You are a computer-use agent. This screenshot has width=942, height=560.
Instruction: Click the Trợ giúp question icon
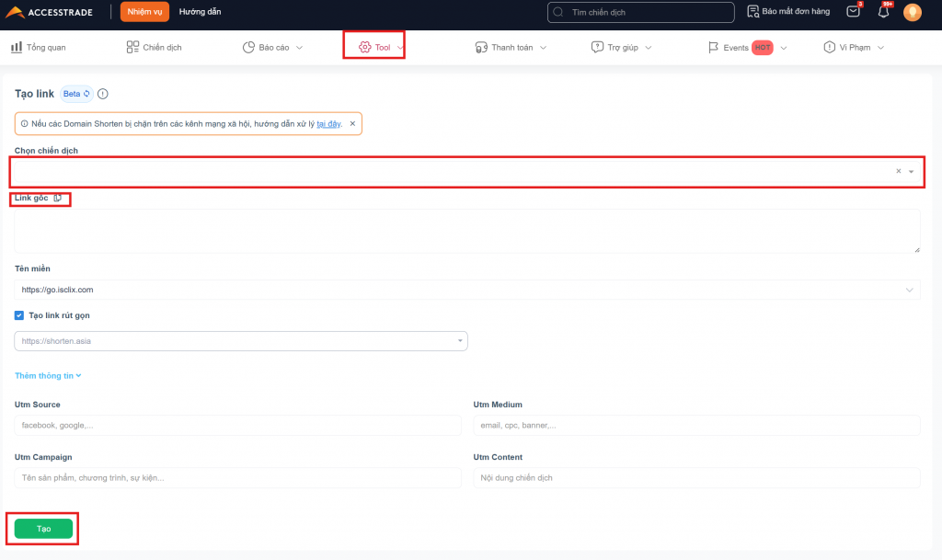(x=597, y=47)
